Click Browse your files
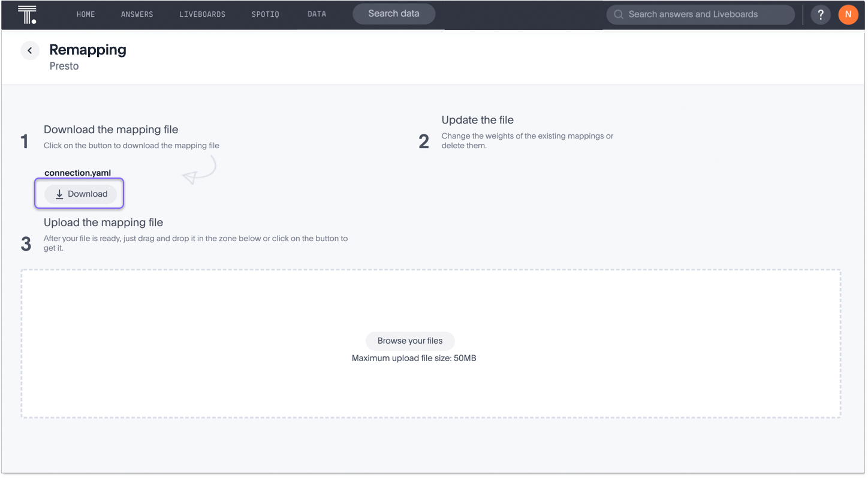 coord(410,341)
